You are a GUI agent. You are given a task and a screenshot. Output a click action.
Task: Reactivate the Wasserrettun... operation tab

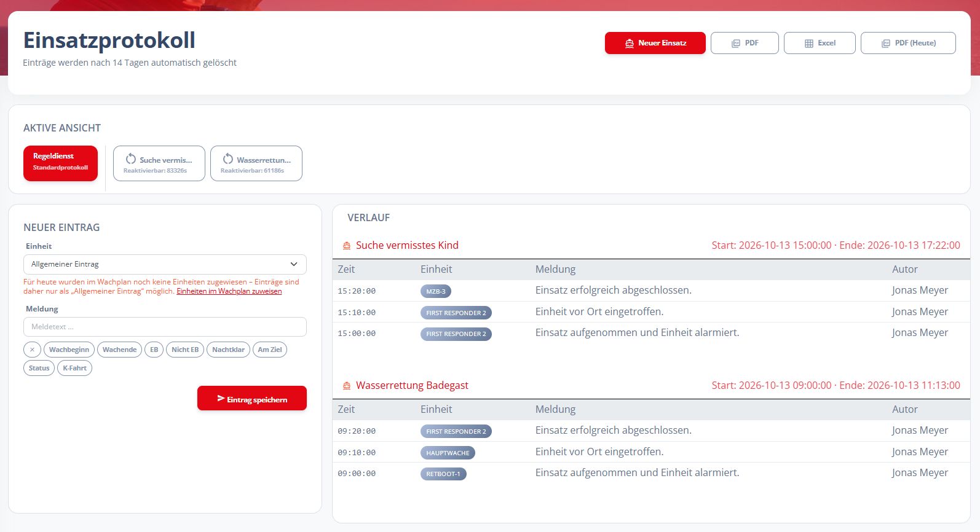pos(256,163)
